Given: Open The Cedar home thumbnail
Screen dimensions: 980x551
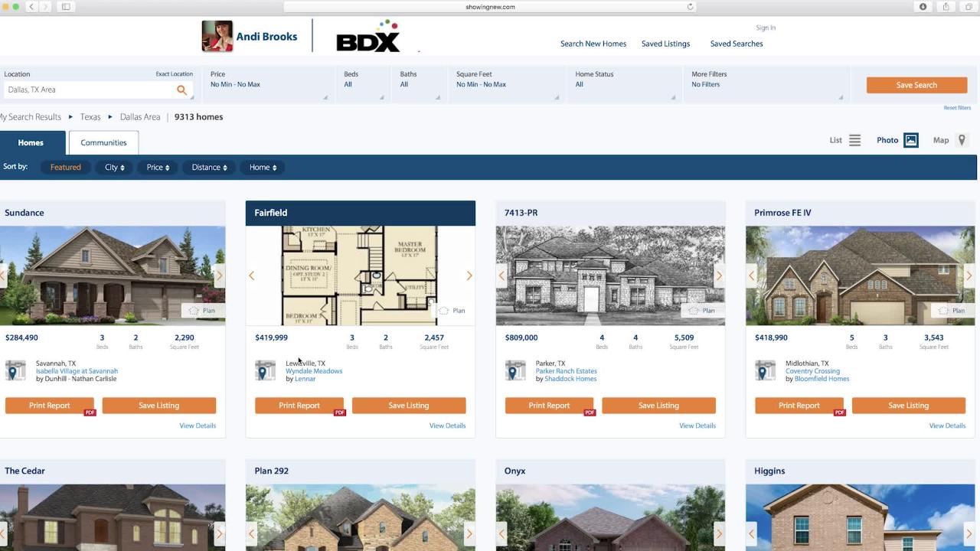Looking at the screenshot, I should tap(113, 517).
